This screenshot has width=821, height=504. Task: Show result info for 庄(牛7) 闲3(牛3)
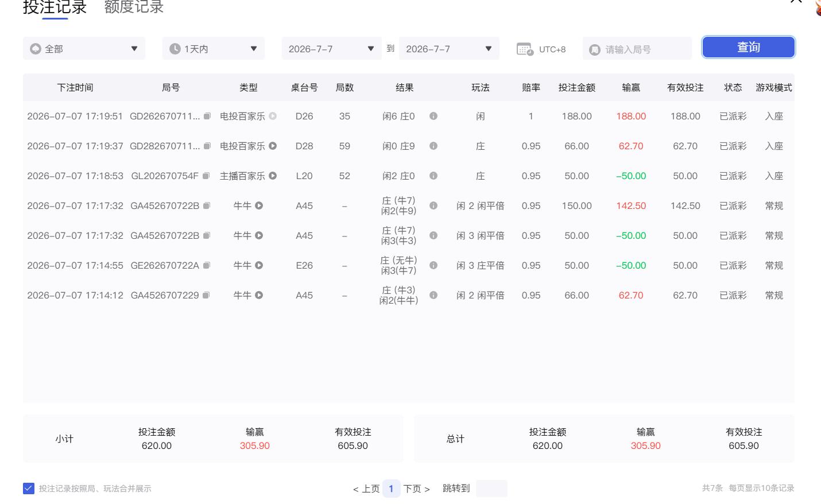point(433,235)
